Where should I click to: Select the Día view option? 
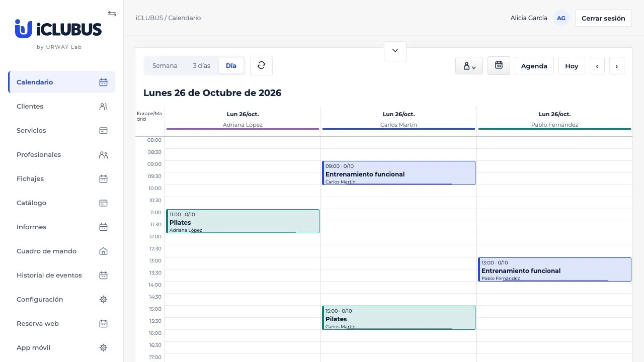coord(231,66)
